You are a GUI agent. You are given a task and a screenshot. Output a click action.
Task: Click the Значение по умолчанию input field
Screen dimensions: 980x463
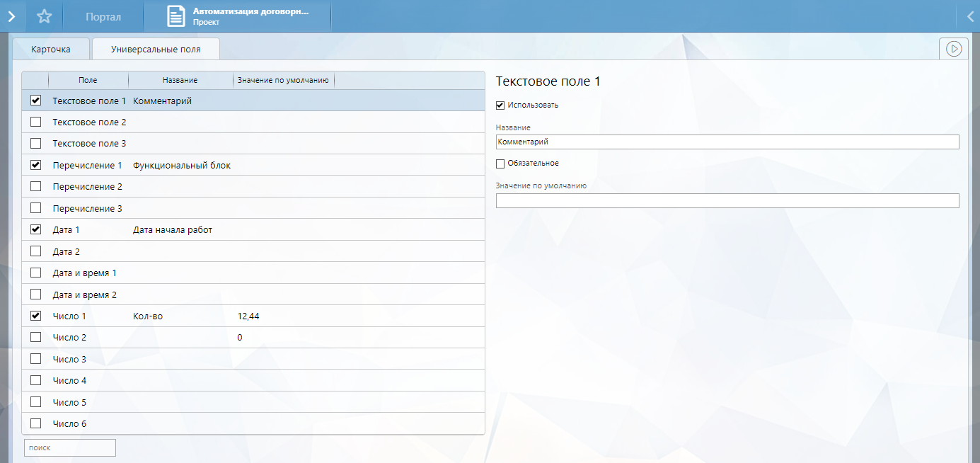pyautogui.click(x=727, y=201)
